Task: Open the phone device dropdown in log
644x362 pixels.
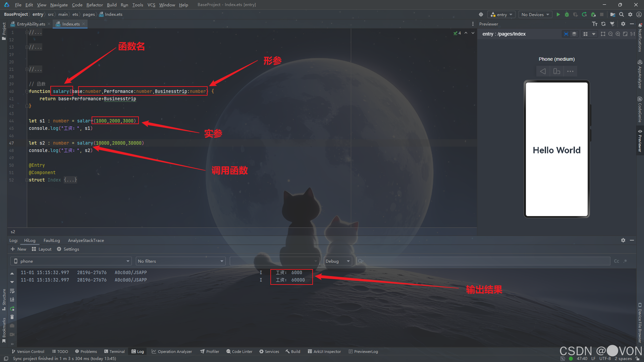Action: coord(71,261)
